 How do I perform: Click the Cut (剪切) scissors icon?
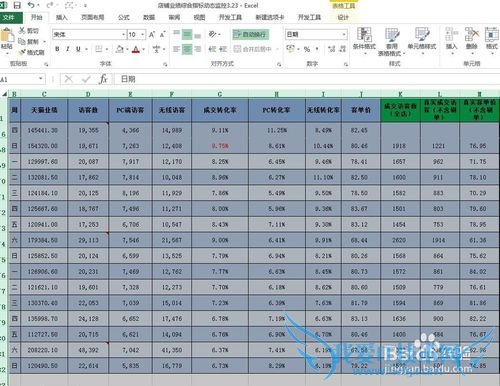click(22, 30)
